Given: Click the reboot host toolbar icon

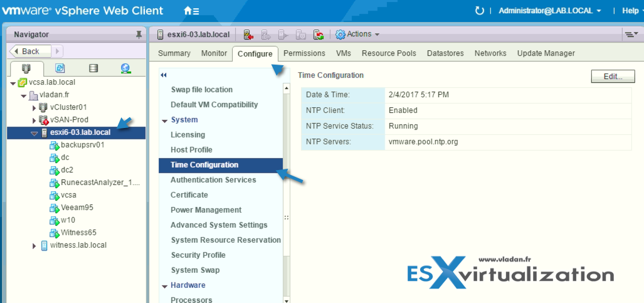Looking at the screenshot, I should tap(318, 35).
